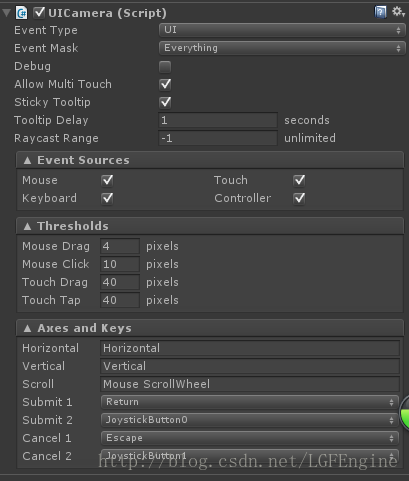Open the Cancel 1 Escape dropdown
409x481 pixels.
point(250,438)
